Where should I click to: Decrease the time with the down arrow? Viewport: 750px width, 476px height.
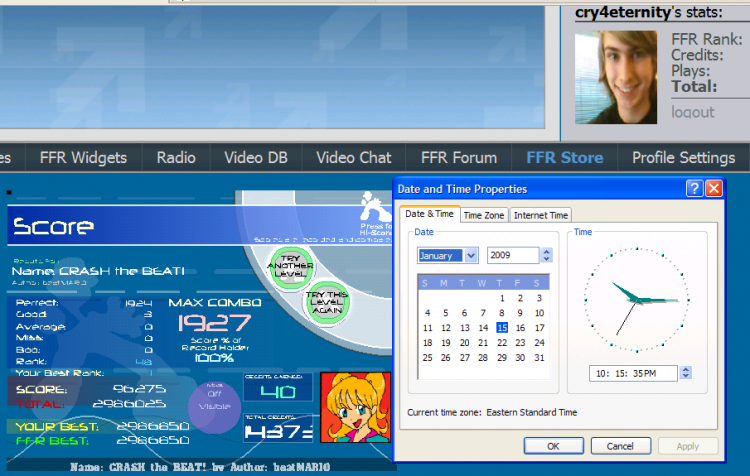coord(685,376)
